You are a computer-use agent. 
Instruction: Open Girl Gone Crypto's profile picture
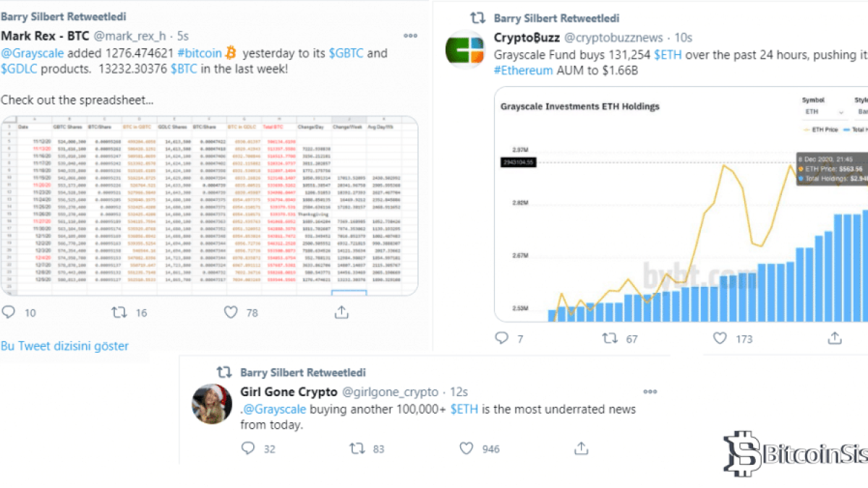pyautogui.click(x=212, y=403)
